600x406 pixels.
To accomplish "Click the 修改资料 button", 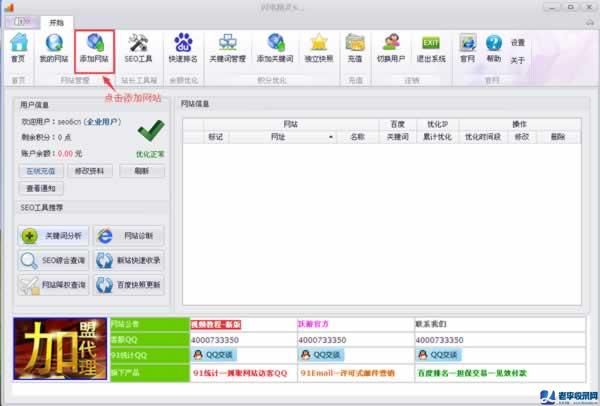I will tap(90, 171).
